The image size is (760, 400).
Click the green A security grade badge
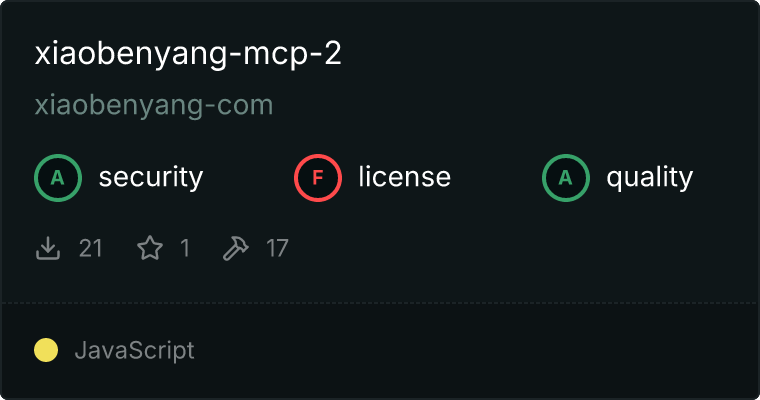pyautogui.click(x=58, y=178)
